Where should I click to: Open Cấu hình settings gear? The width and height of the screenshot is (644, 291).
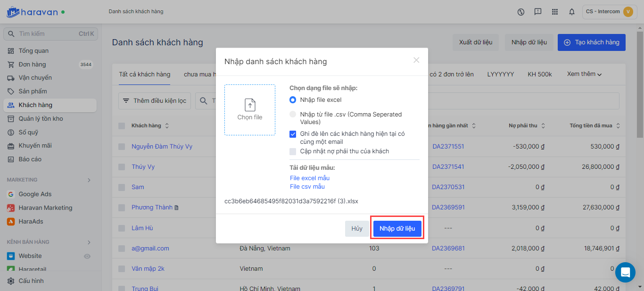(x=10, y=281)
